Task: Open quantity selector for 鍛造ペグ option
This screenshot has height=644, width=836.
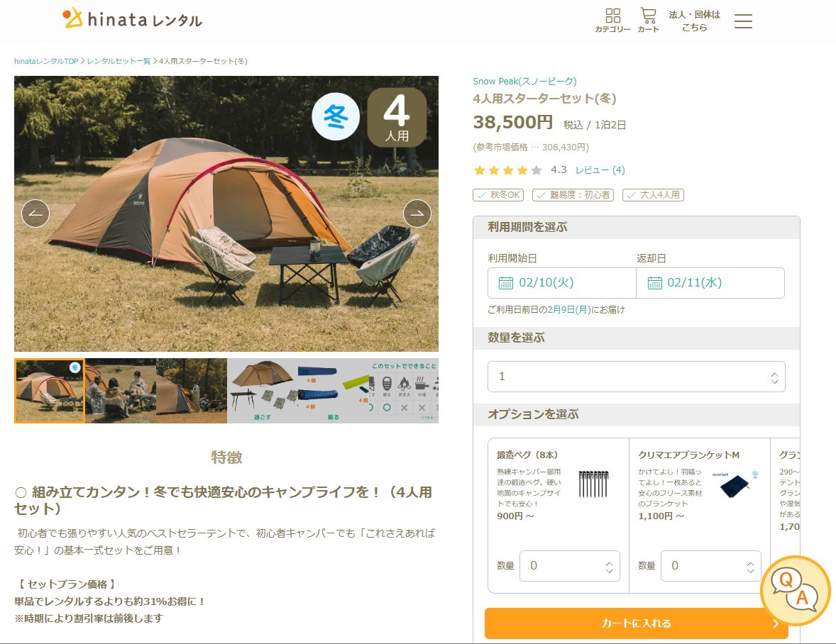Action: [569, 566]
